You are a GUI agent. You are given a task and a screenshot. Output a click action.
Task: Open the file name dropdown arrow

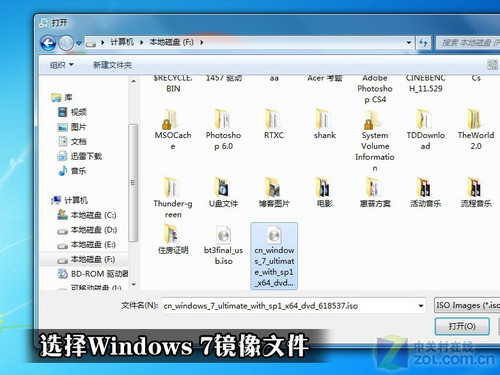(421, 305)
